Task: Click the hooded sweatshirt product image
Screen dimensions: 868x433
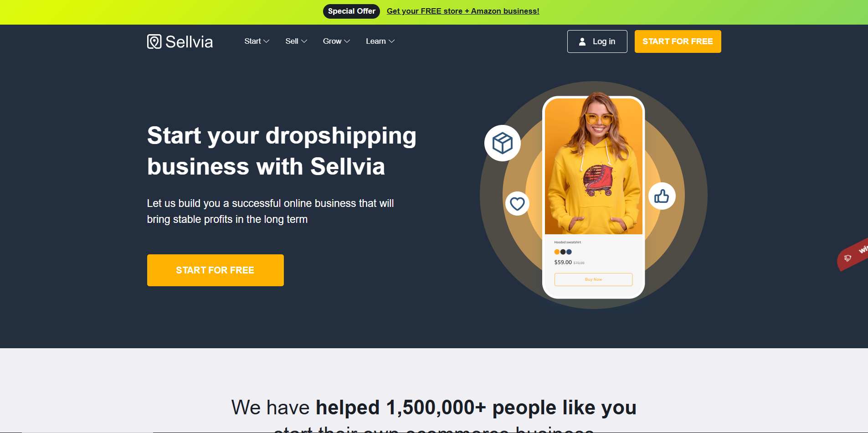Action: coord(593,166)
